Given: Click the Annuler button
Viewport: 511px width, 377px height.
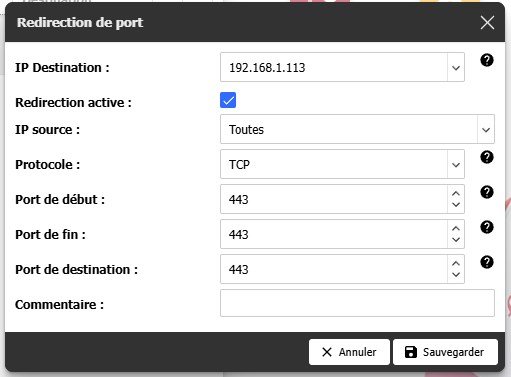Looking at the screenshot, I should pos(349,352).
